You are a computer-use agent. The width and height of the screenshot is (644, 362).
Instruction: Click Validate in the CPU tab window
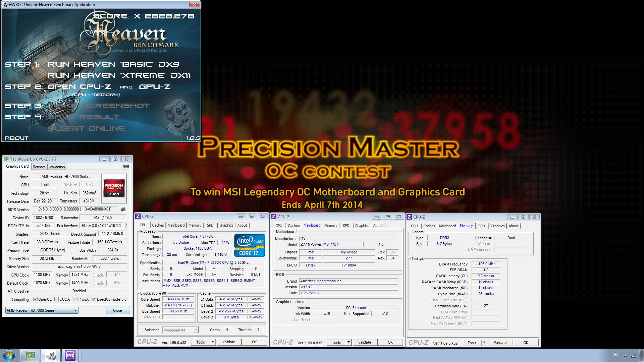(229, 342)
